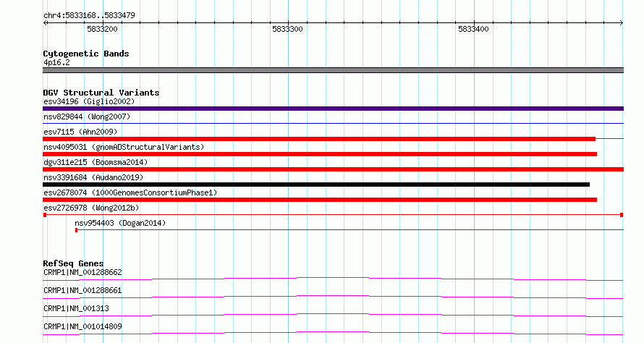Screen dimensions: 644x343
Task: Click the chr4:5833168..5833479 region label
Action: (89, 15)
